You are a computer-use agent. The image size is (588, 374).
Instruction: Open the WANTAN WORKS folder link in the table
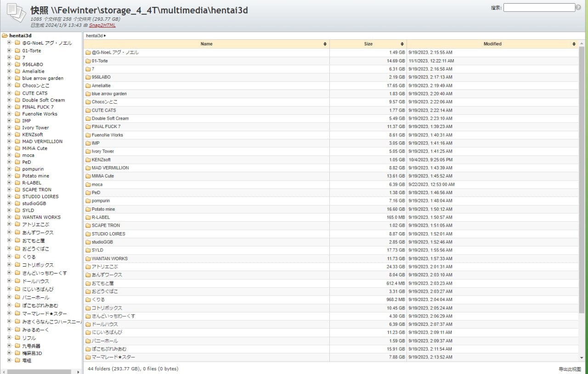click(x=110, y=259)
